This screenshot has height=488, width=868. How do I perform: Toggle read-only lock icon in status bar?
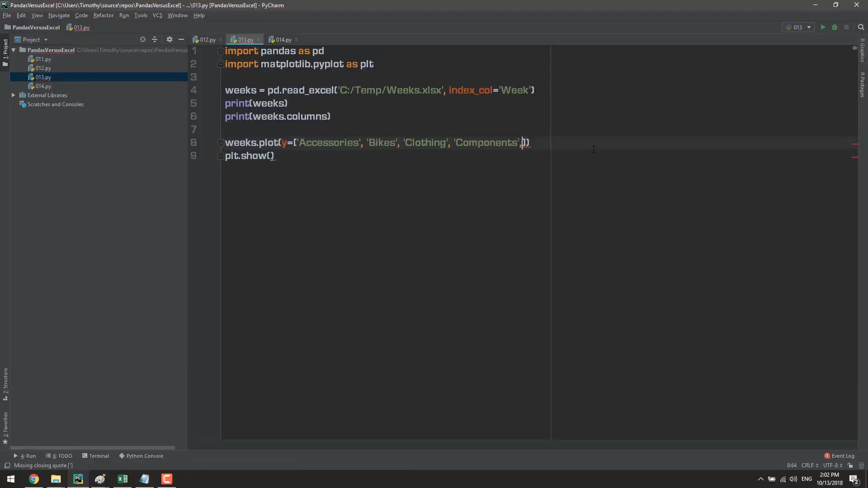point(850,465)
